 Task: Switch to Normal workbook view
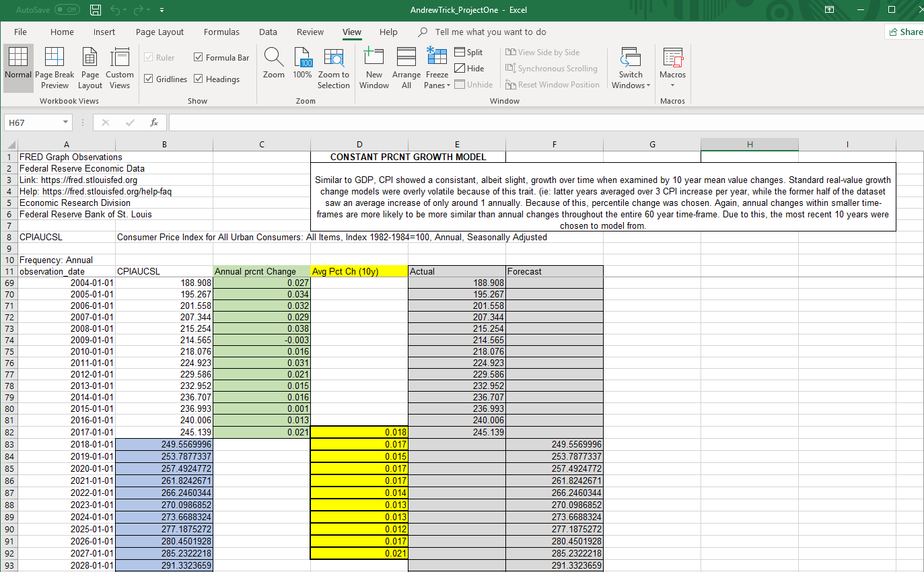18,68
